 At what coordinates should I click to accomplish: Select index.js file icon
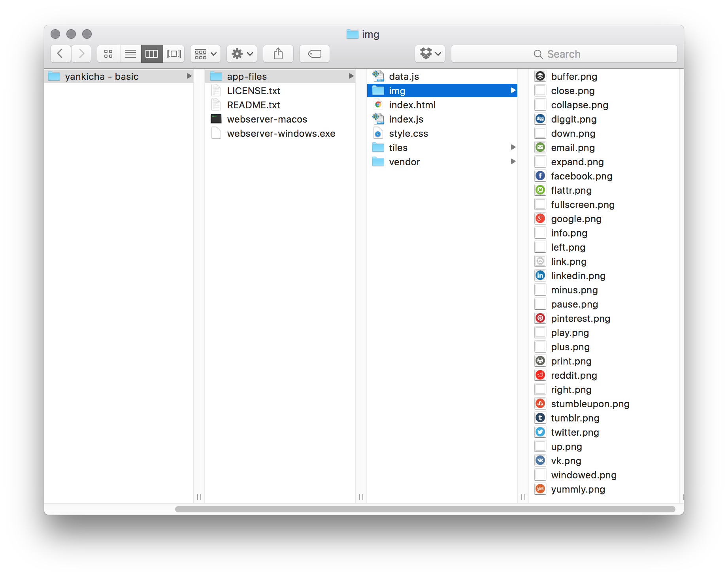point(378,119)
